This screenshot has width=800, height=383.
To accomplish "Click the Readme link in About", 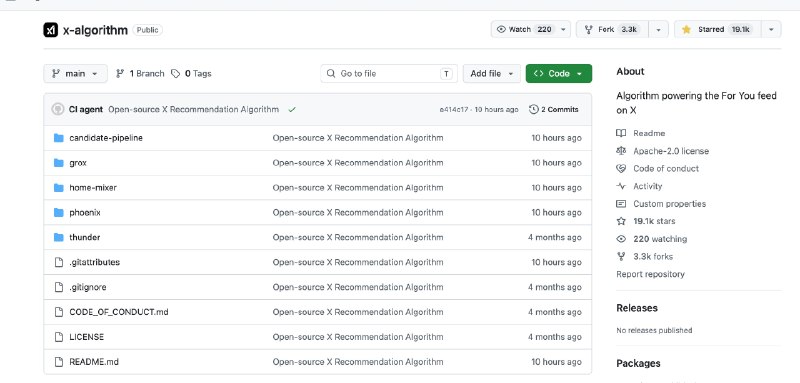I will point(649,133).
